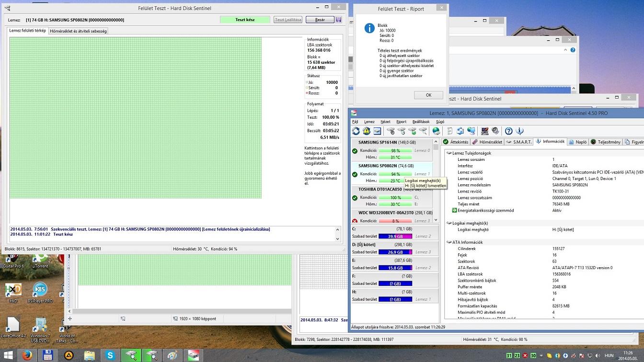
Task: Click the save floppy icon in surface test window
Action: click(338, 20)
